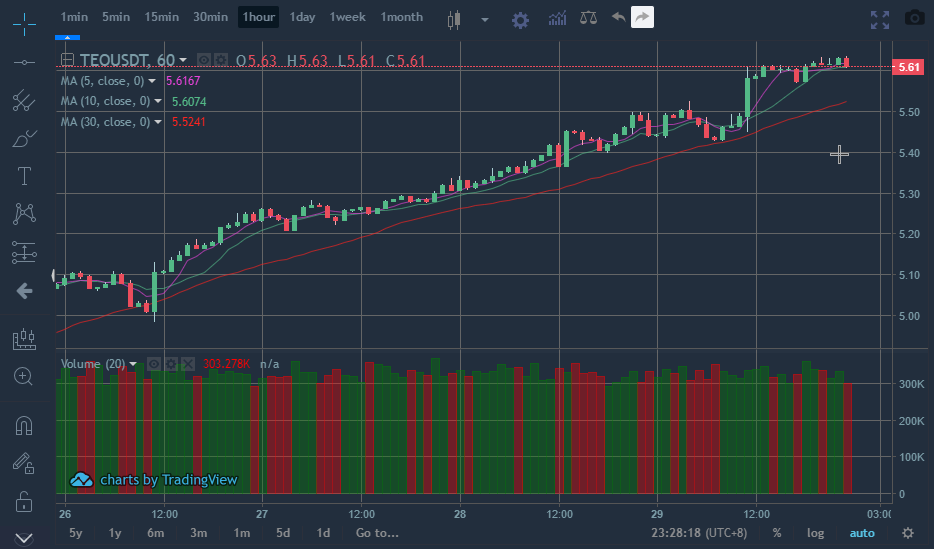Switch to 1week interval

pyautogui.click(x=347, y=17)
